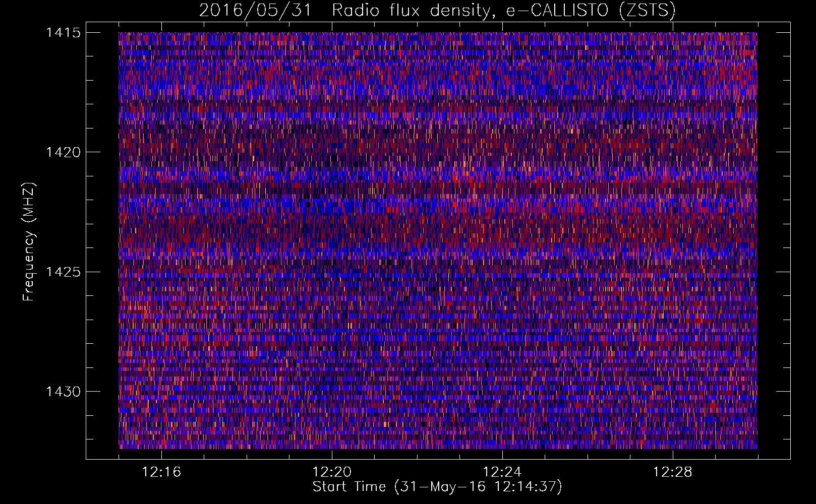Click the 12:28 time tick label

tap(673, 472)
